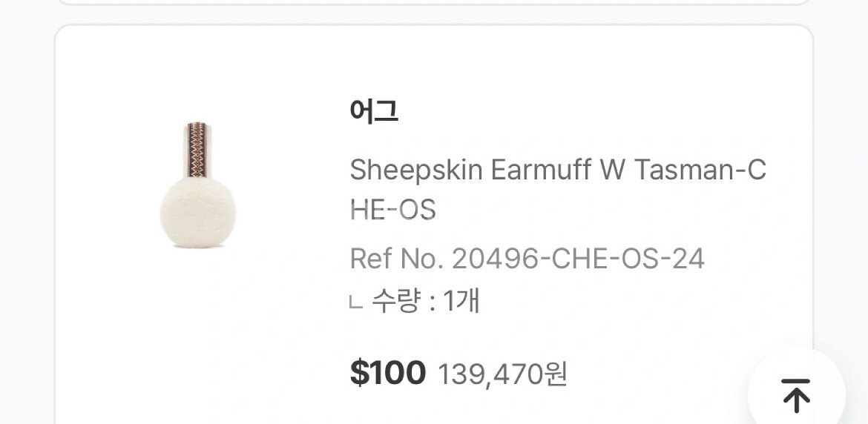
Task: Click the word Earmuff in title
Action: coord(540,170)
